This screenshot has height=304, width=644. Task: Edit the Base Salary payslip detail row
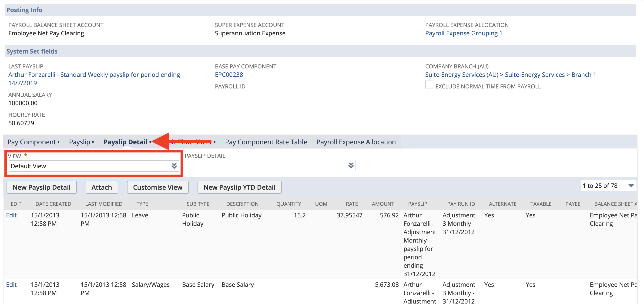tap(11, 284)
